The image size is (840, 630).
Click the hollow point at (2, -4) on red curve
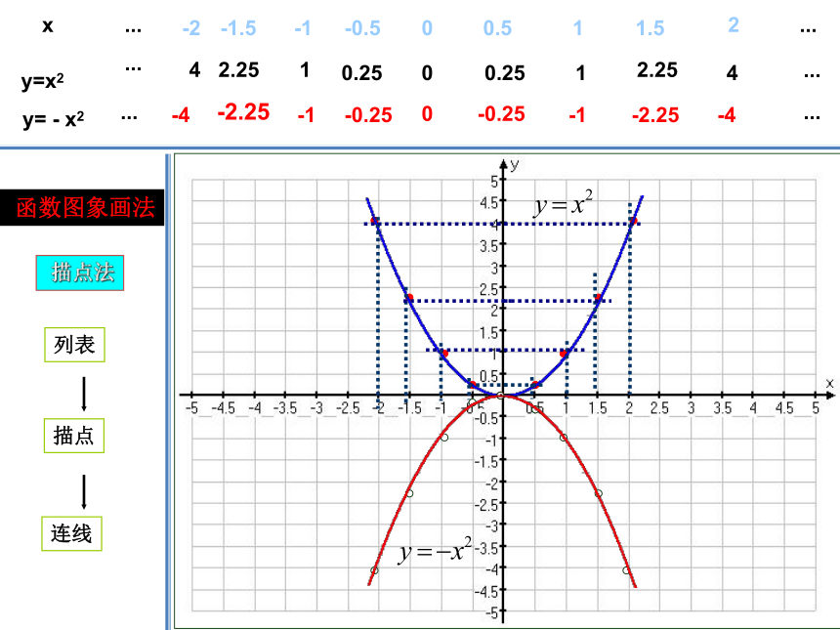(x=626, y=570)
